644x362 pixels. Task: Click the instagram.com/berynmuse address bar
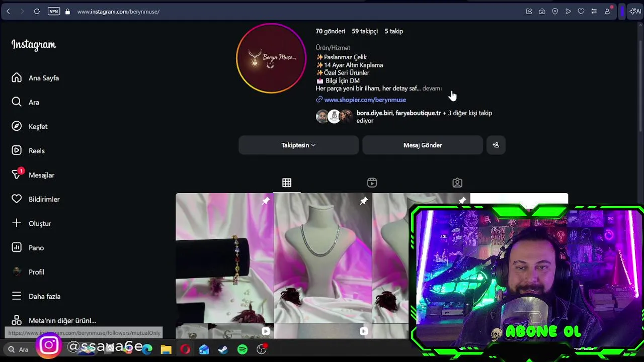(118, 12)
